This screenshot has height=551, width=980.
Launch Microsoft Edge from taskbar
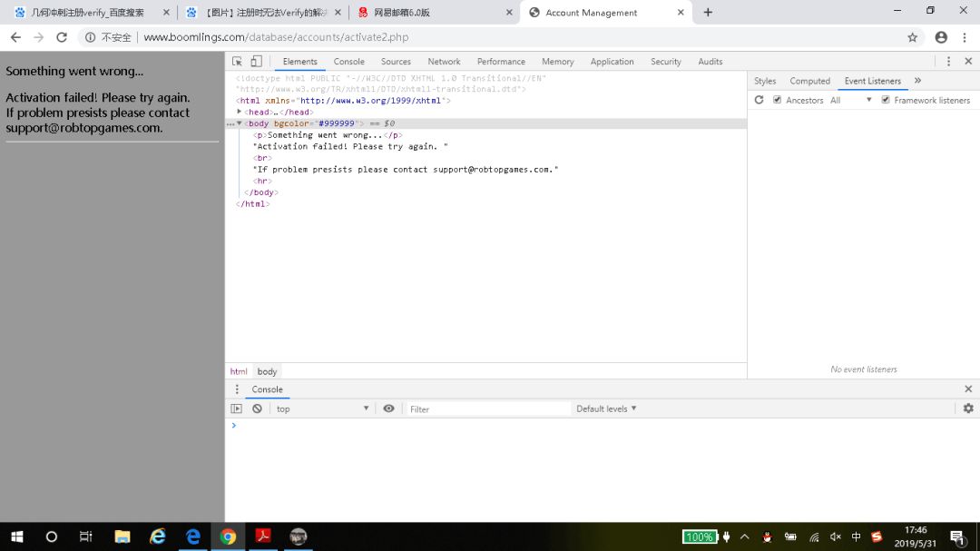(x=193, y=536)
